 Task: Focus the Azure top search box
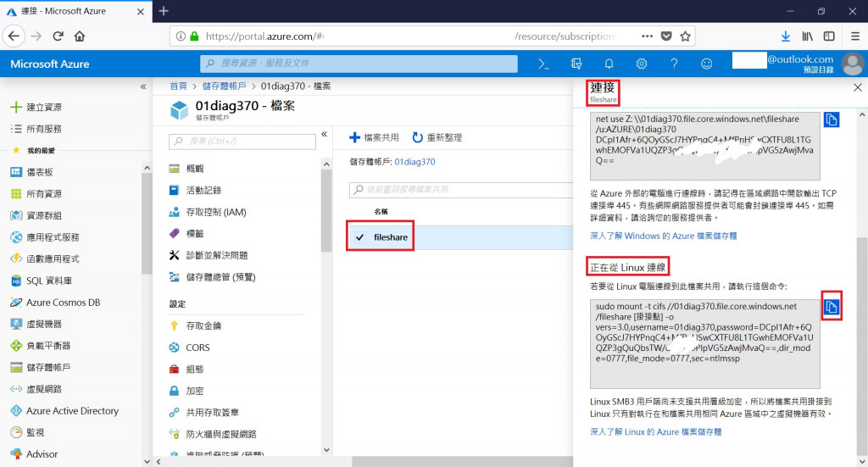pyautogui.click(x=359, y=64)
